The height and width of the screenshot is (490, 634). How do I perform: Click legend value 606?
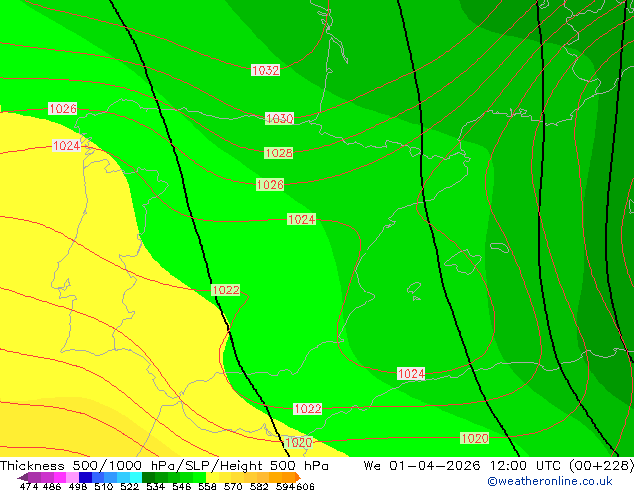pyautogui.click(x=305, y=486)
